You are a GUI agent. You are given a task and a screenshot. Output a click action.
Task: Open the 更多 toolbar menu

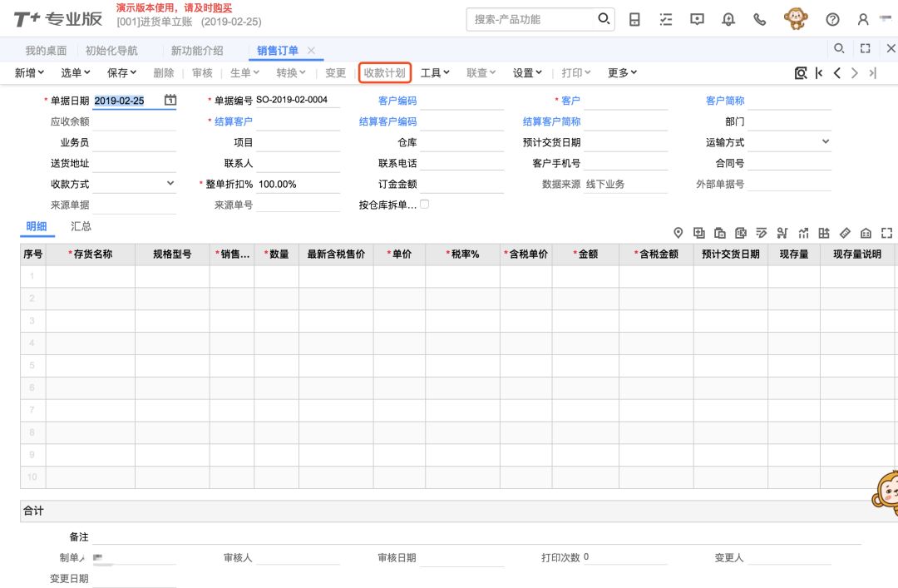[622, 73]
